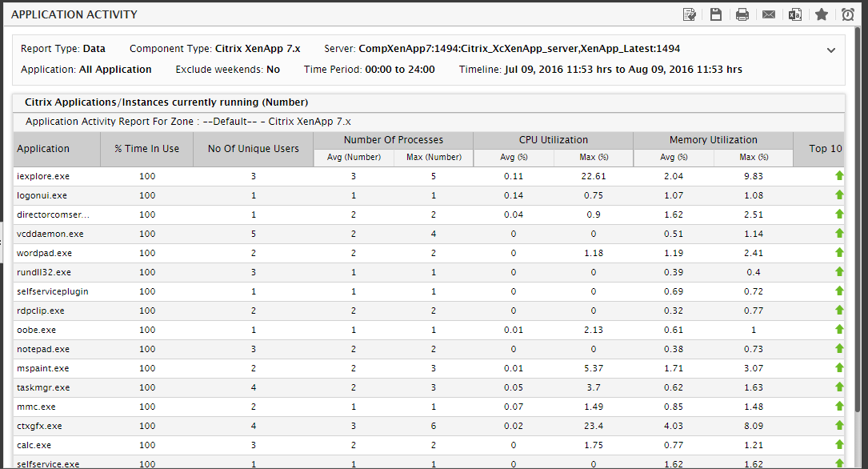Click the green Top 10 arrow for logonui.exe
Image resolution: width=868 pixels, height=469 pixels.
[x=839, y=195]
